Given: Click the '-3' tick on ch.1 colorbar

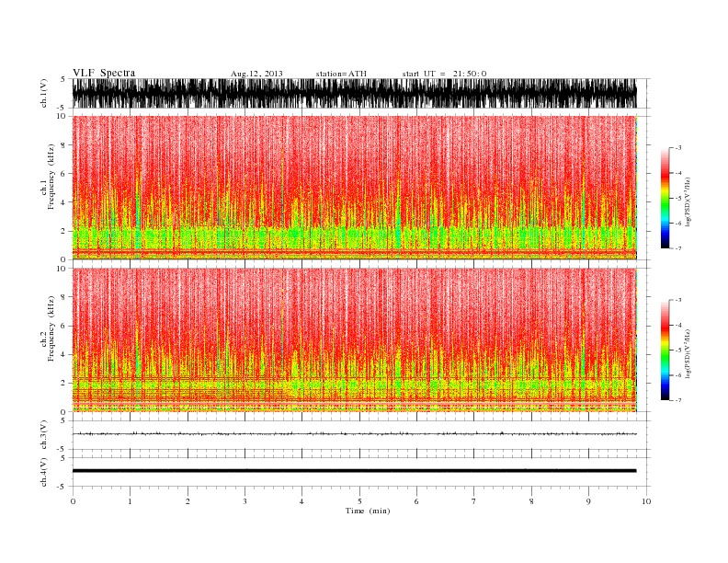Looking at the screenshot, I should 678,148.
